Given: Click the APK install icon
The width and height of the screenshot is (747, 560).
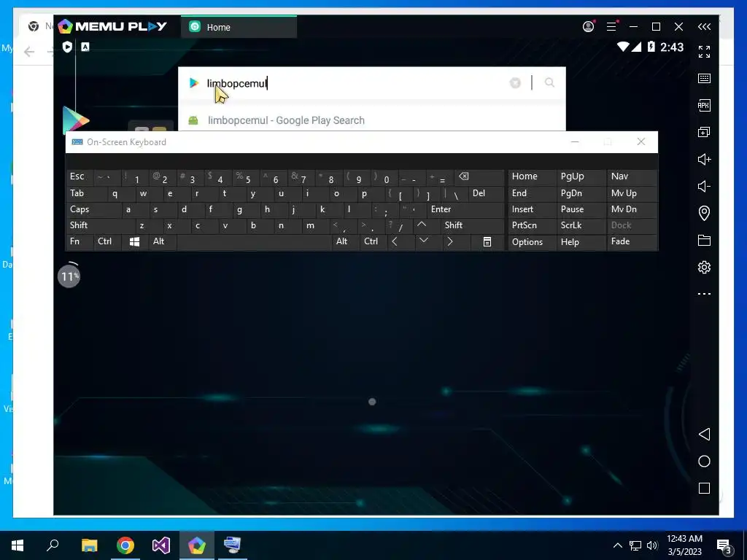Looking at the screenshot, I should [x=704, y=105].
